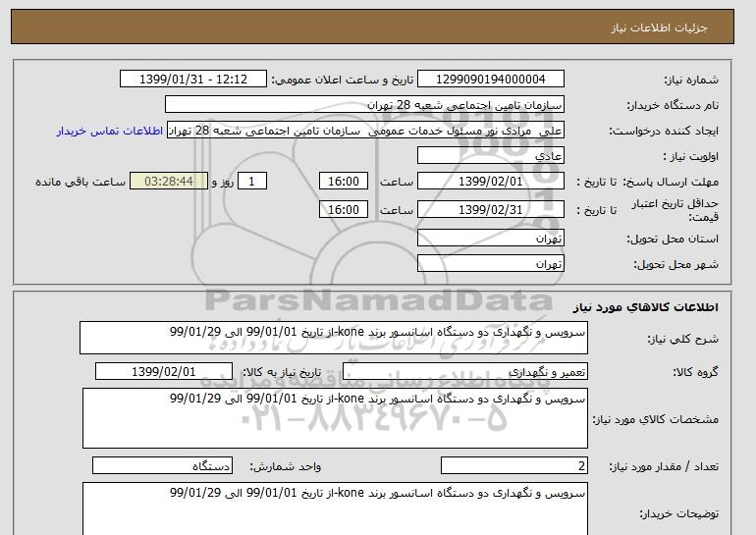
Task: Click the goods need date 1399/02/01 field
Action: [x=164, y=372]
